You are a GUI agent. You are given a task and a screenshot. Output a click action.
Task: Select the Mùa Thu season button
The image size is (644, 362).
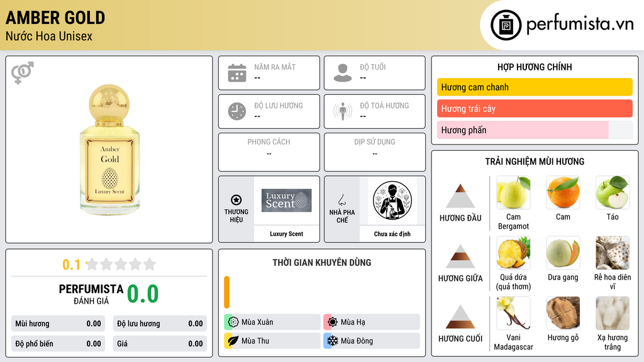click(x=272, y=341)
